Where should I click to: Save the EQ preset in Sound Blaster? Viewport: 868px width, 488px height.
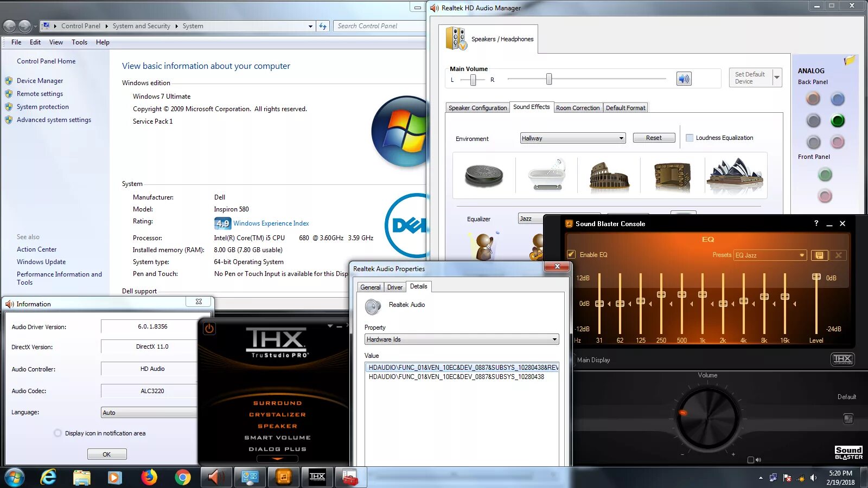(x=819, y=255)
